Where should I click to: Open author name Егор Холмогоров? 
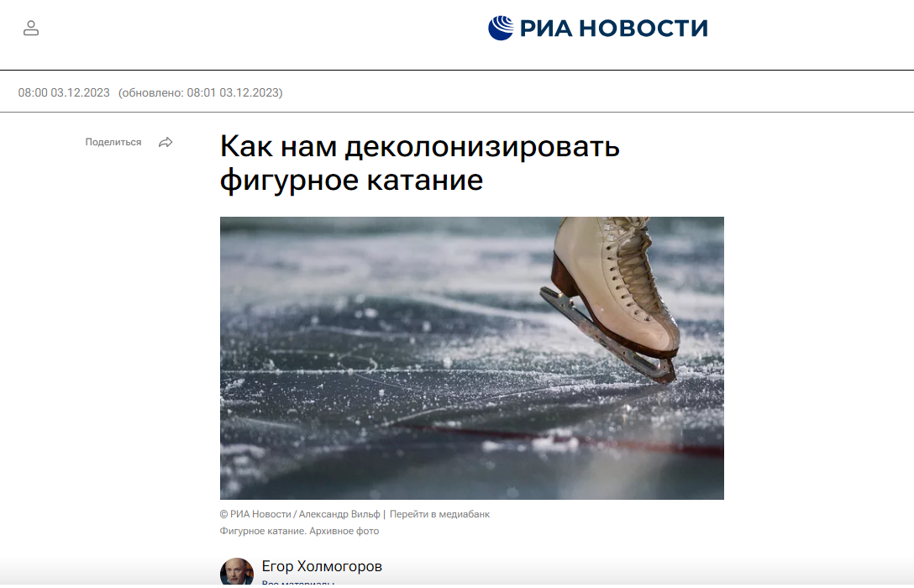322,566
